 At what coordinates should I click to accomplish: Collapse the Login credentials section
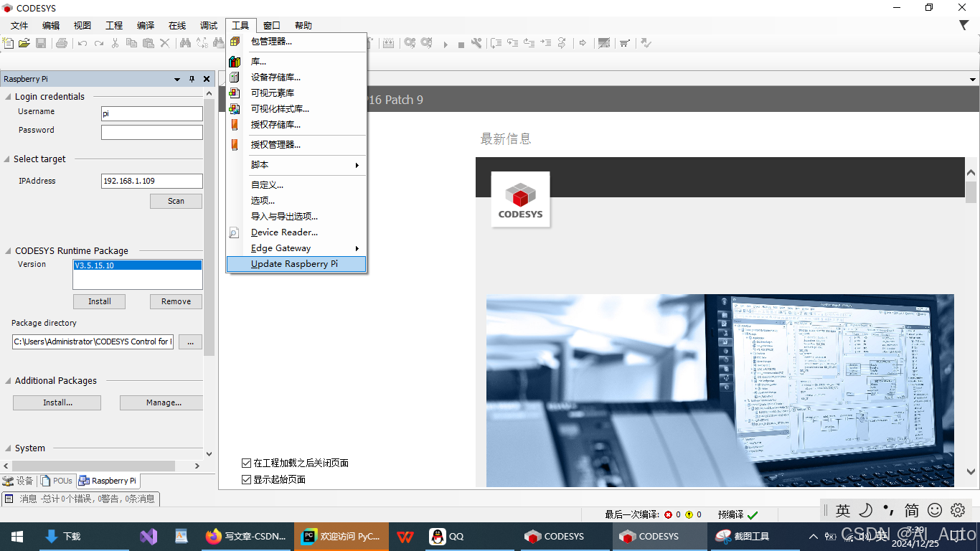(x=8, y=97)
